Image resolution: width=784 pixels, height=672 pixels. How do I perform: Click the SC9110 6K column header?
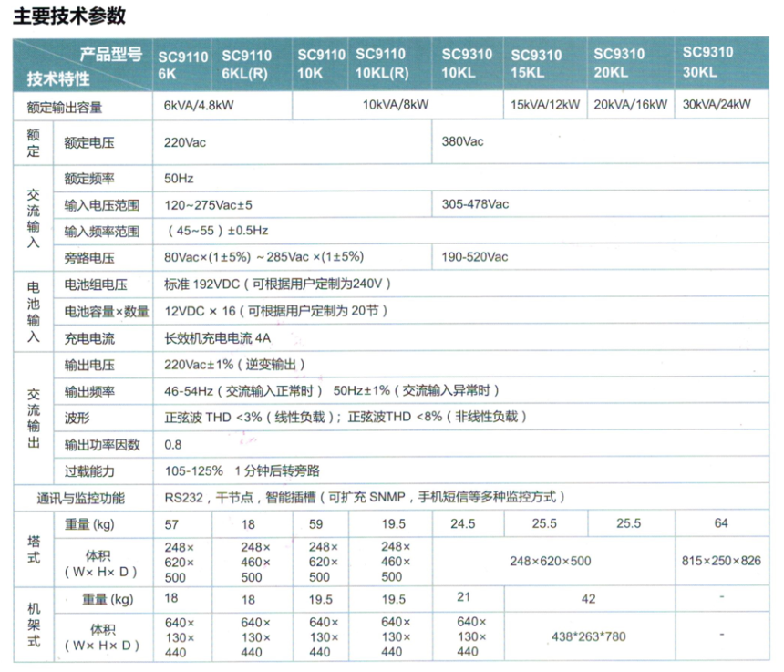click(183, 65)
